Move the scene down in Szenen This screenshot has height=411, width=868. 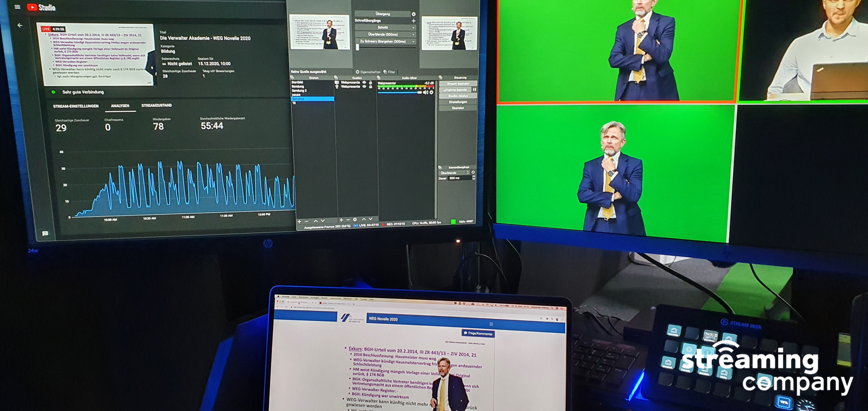point(323,221)
